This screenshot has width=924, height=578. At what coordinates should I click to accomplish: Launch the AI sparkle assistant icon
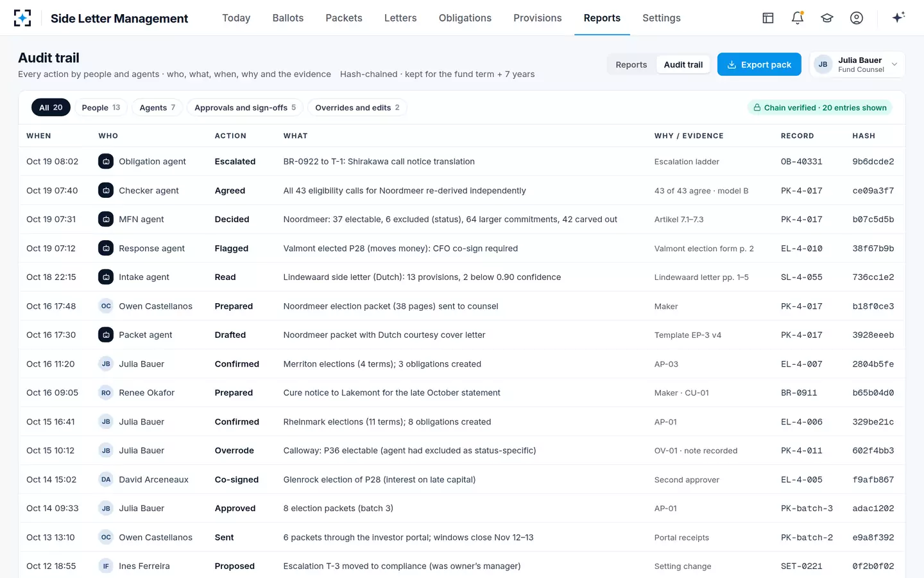tap(898, 17)
